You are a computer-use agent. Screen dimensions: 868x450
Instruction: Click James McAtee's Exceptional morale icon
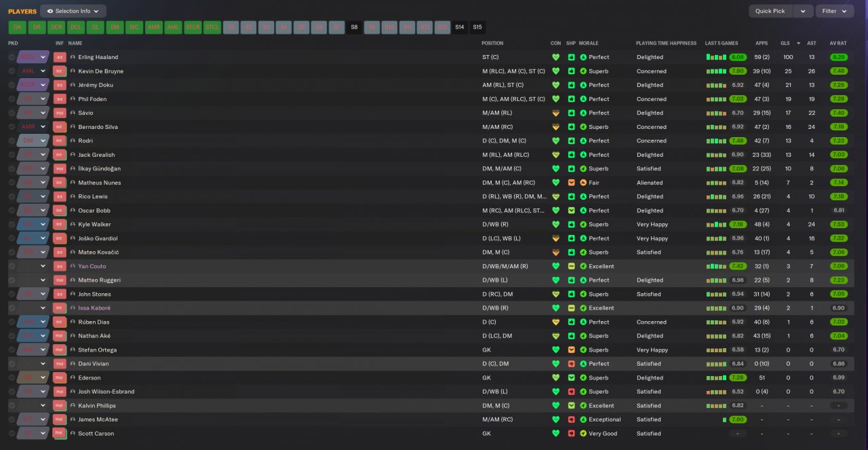click(x=583, y=419)
